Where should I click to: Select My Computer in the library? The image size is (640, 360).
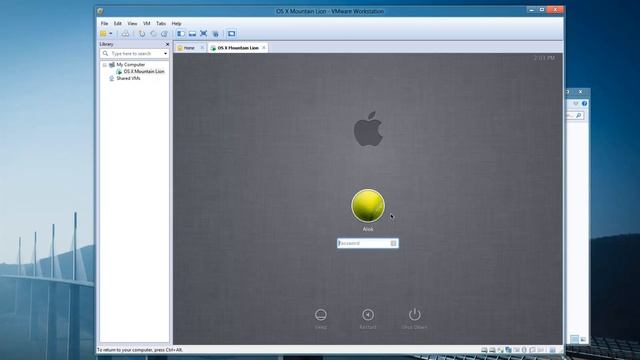[x=130, y=64]
